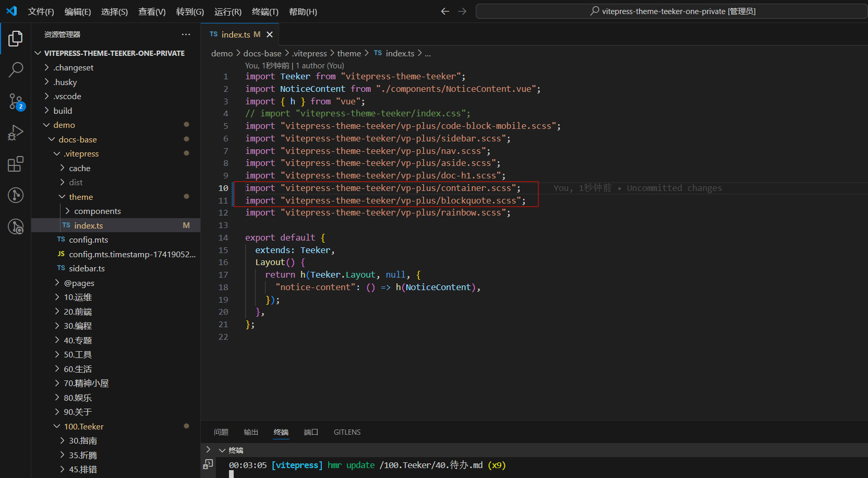Open the 终端(T) menu
Screen dimensions: 868x478
coord(265,11)
